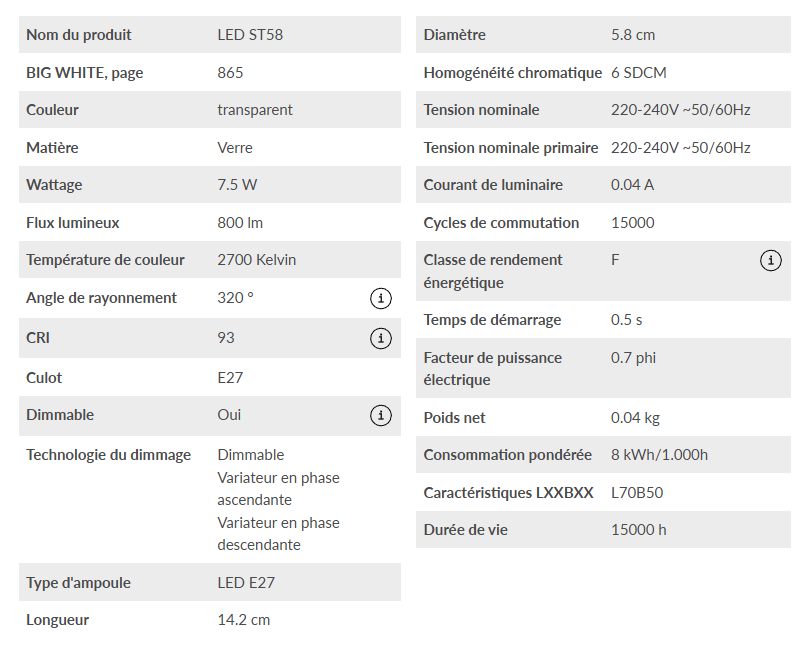Click the Technologie du dimmage label
The height and width of the screenshot is (646, 800).
(108, 455)
